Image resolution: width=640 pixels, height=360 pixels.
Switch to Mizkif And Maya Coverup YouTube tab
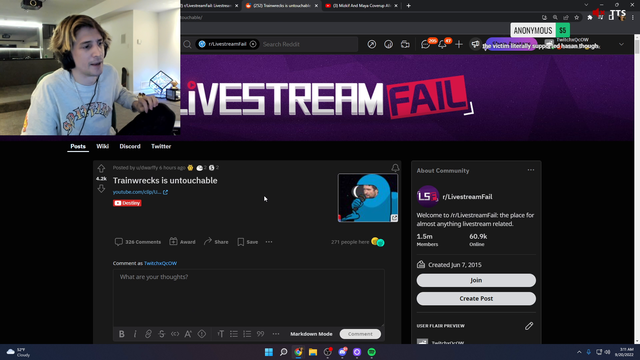click(x=361, y=6)
